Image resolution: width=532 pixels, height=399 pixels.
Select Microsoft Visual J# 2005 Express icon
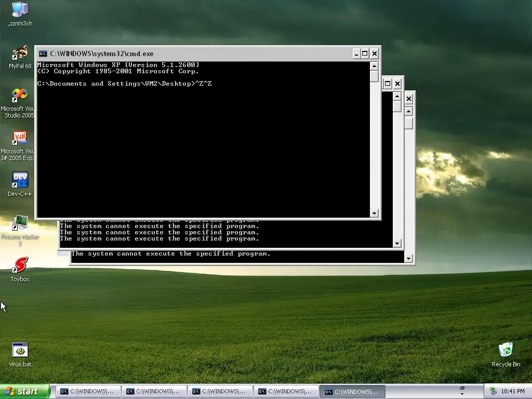(x=18, y=145)
